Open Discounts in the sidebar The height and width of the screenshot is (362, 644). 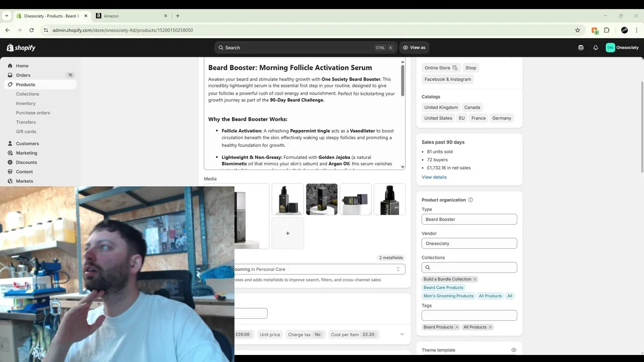tap(27, 162)
